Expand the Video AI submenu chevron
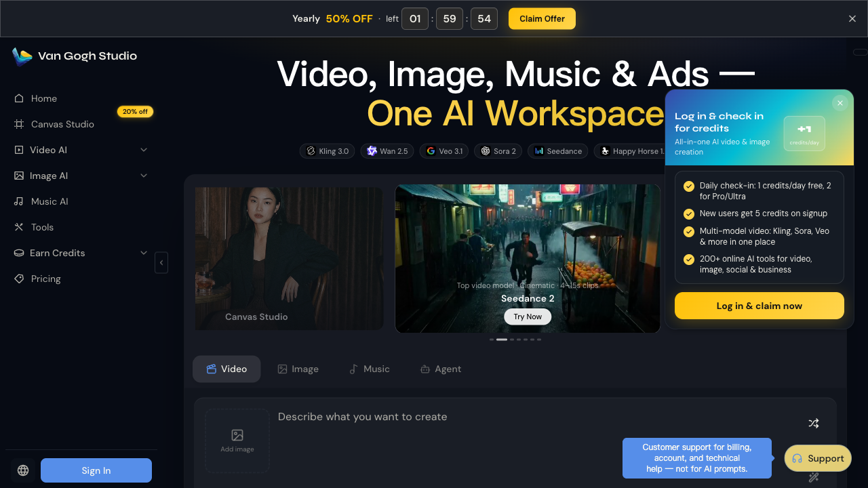Screen dimensions: 868x488 coord(144,150)
